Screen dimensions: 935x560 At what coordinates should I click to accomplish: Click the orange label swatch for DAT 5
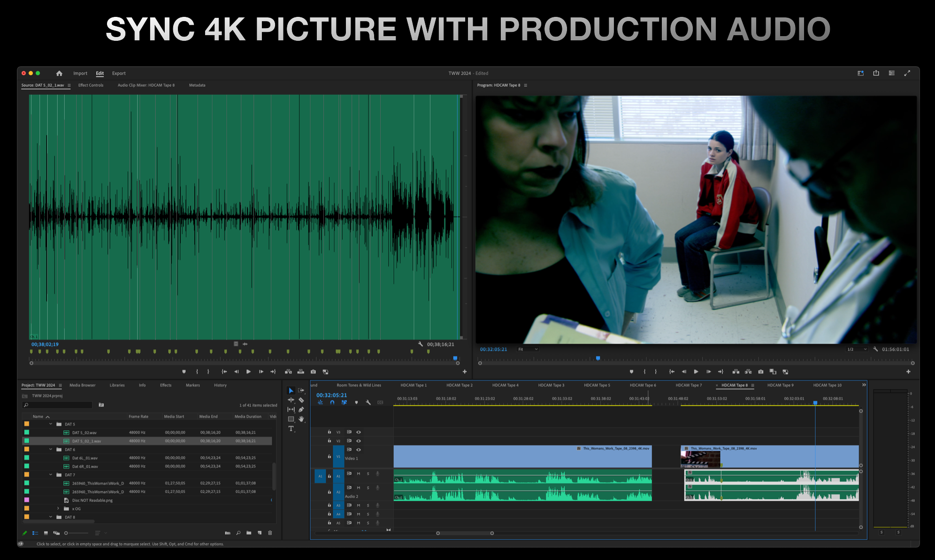pos(27,424)
